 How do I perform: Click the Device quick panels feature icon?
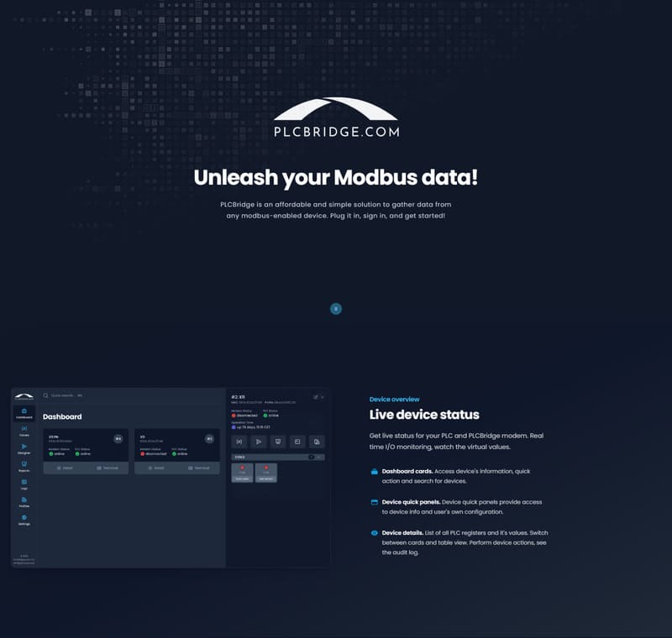pos(374,502)
